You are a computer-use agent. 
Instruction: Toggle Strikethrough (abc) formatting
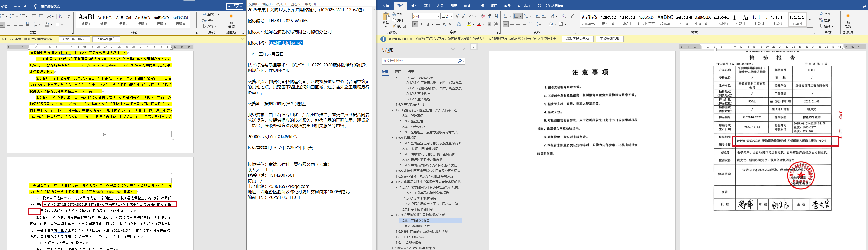point(438,24)
